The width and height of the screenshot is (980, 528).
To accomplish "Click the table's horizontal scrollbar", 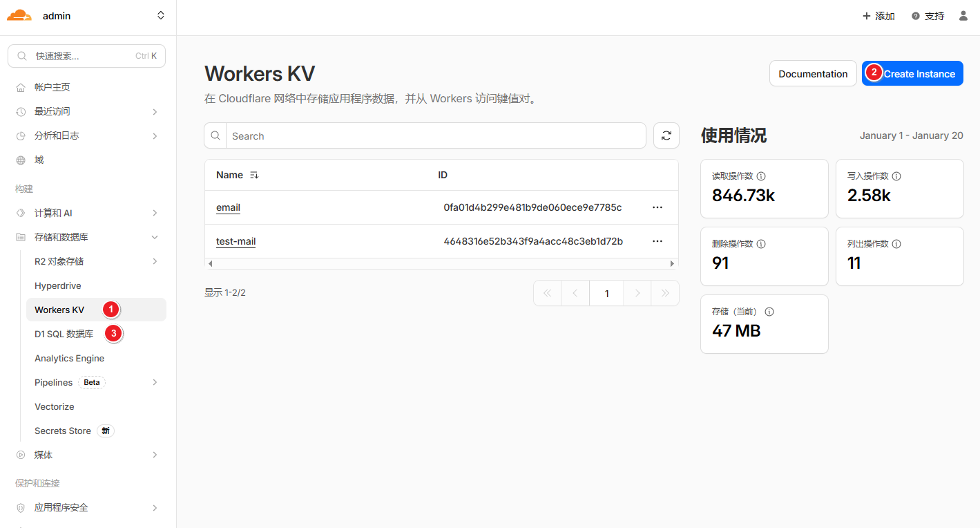I will click(441, 264).
